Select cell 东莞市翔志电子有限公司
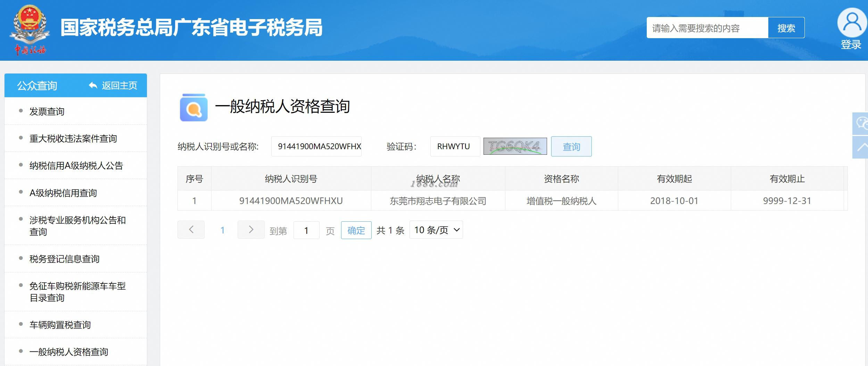The width and height of the screenshot is (868, 366). point(438,201)
